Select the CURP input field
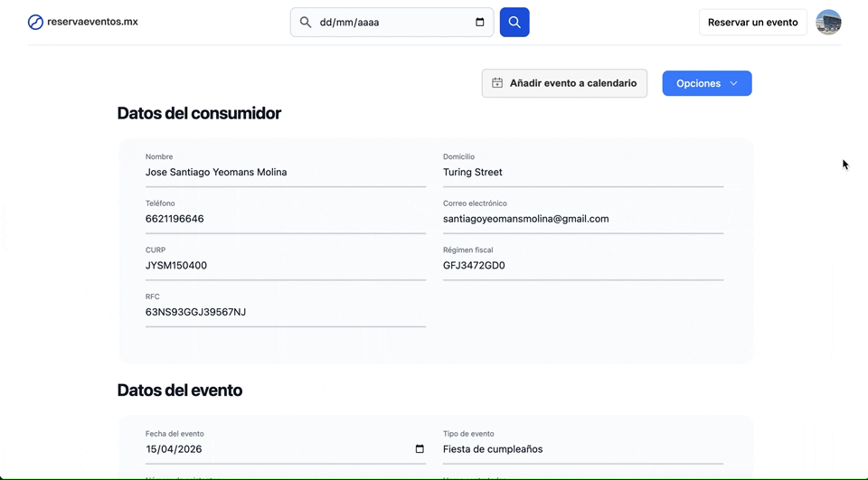 (285, 266)
